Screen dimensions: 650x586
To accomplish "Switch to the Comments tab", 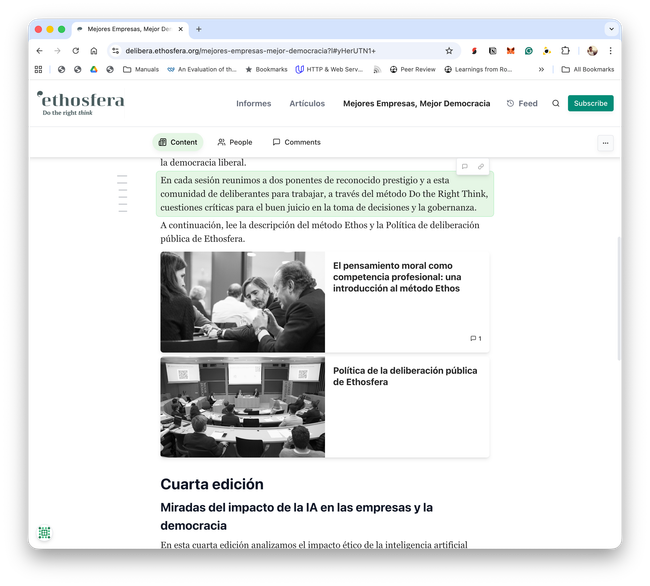I will click(296, 142).
